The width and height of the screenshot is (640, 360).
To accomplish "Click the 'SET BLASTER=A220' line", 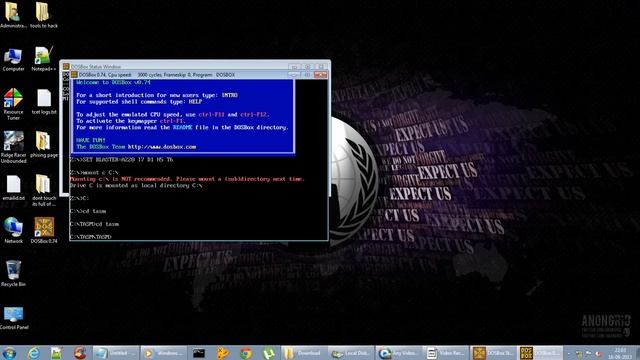I will click(x=122, y=160).
